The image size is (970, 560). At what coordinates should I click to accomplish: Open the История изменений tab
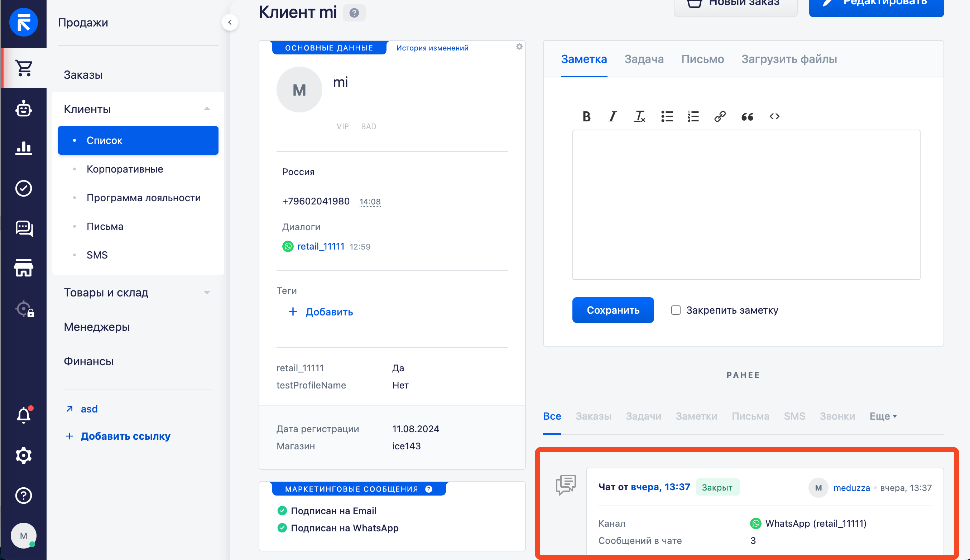tap(432, 48)
